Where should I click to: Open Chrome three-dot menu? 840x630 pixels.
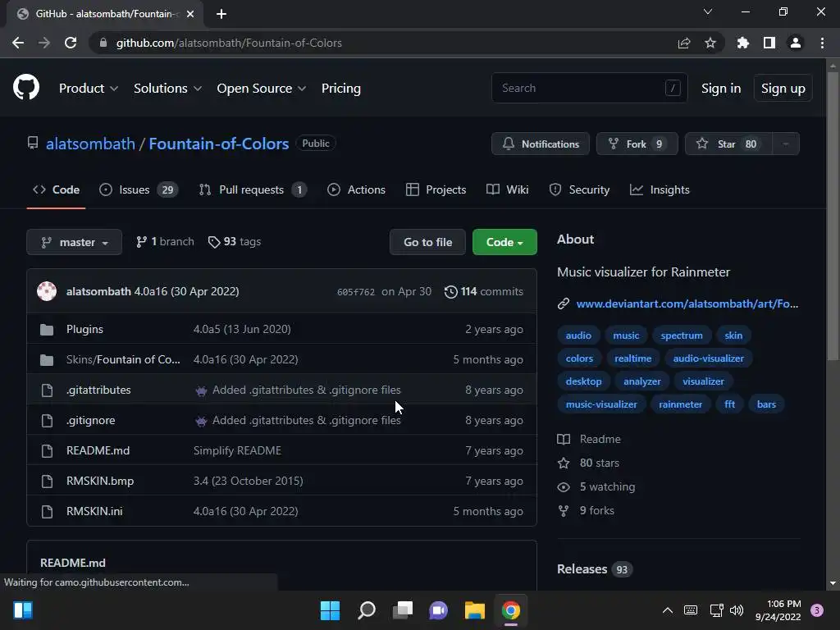tap(822, 43)
